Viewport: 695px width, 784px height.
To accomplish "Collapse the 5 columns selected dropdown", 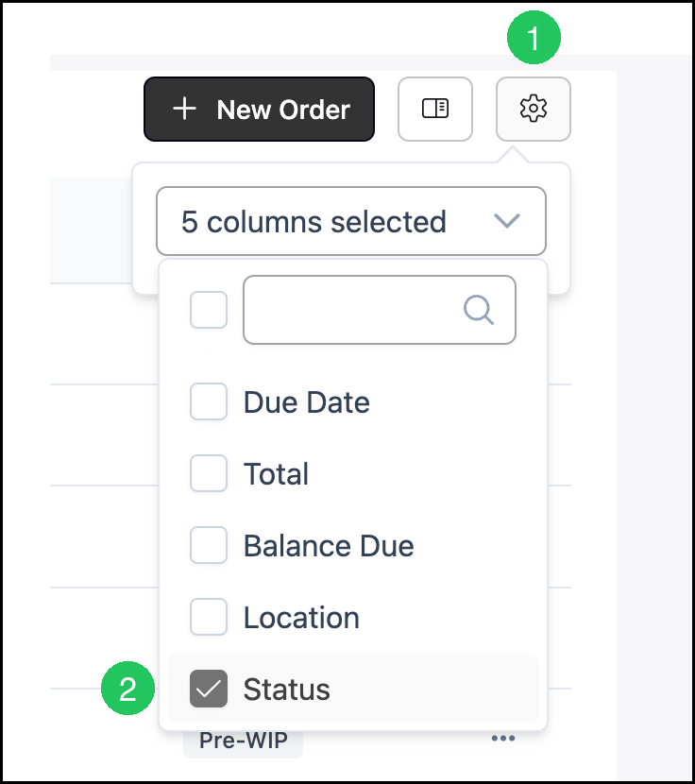I will coord(351,221).
